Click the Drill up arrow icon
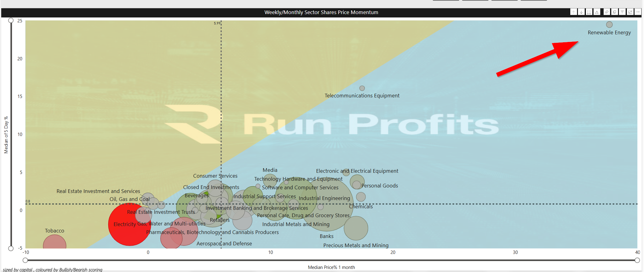 tap(574, 12)
